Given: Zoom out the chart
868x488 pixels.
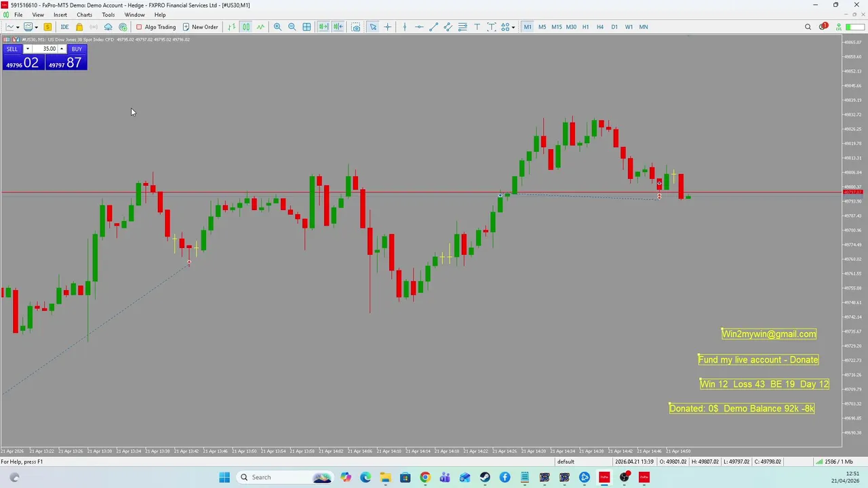Looking at the screenshot, I should pyautogui.click(x=292, y=27).
